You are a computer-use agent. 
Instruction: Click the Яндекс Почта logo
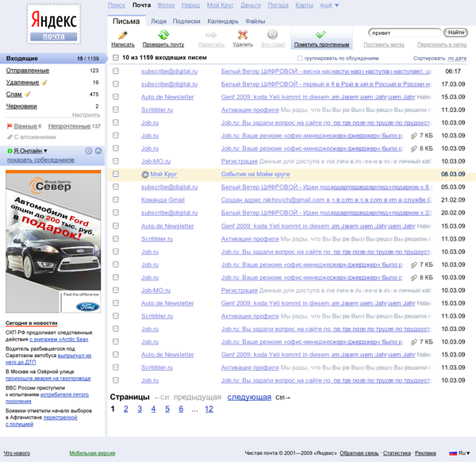click(x=53, y=24)
